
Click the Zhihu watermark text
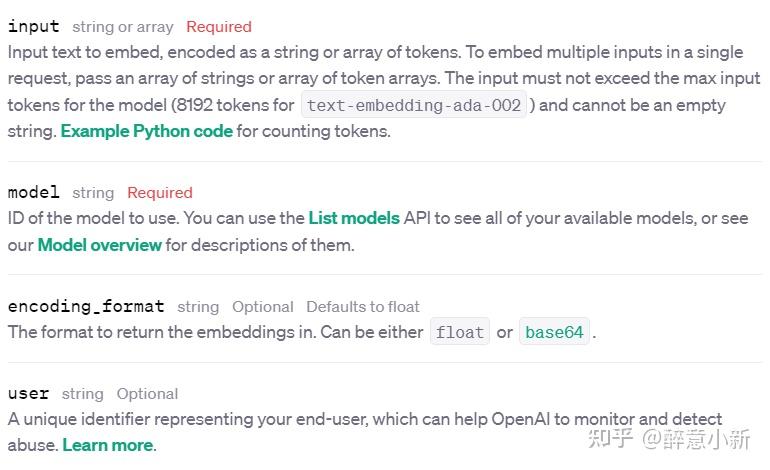click(x=669, y=439)
